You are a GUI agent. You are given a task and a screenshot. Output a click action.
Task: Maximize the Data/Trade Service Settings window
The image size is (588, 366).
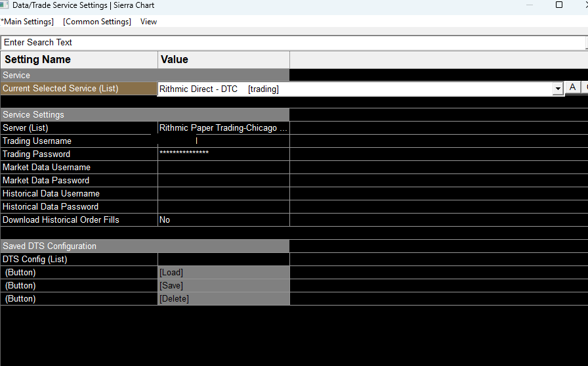pyautogui.click(x=558, y=5)
